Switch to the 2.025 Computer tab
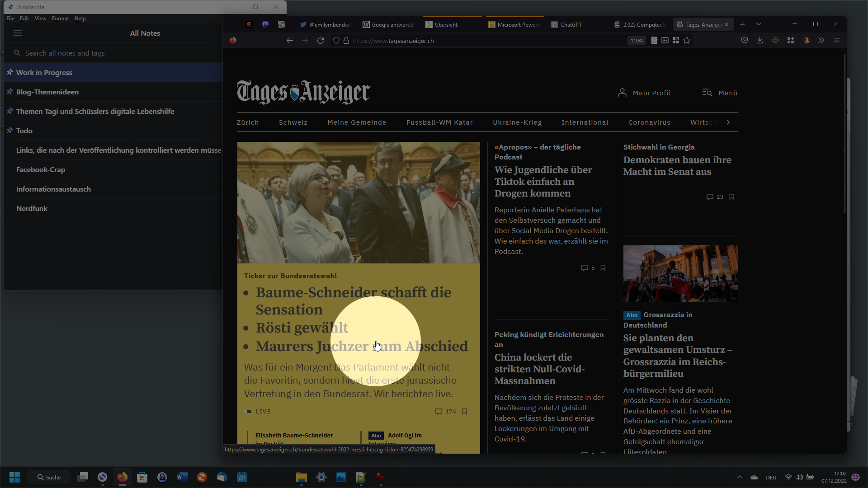 coord(640,24)
